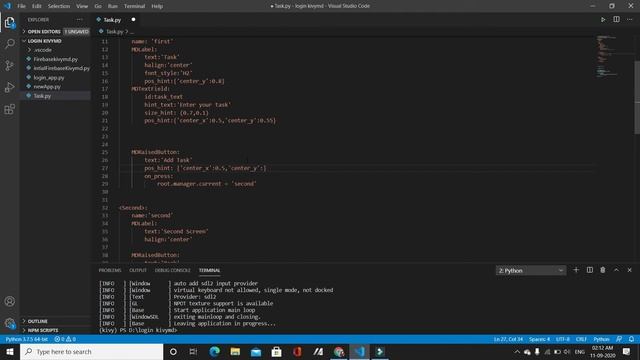The height and width of the screenshot is (360, 640).
Task: Open the terminal selector dropdown '2: Python'
Action: point(531,270)
